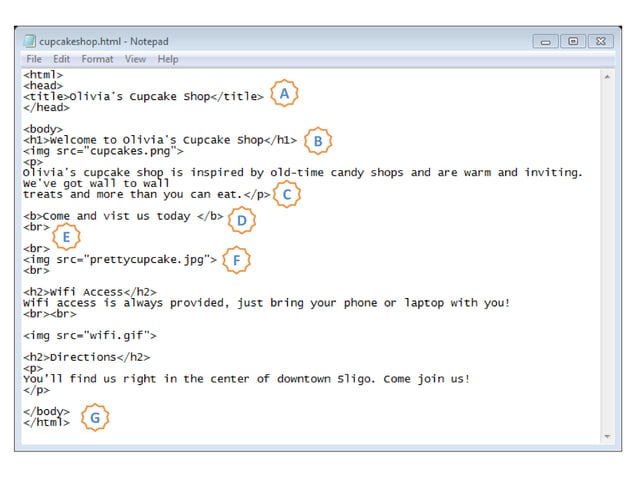Place cursor on the </head> closing tag
The width and height of the screenshot is (638, 478).
point(46,107)
